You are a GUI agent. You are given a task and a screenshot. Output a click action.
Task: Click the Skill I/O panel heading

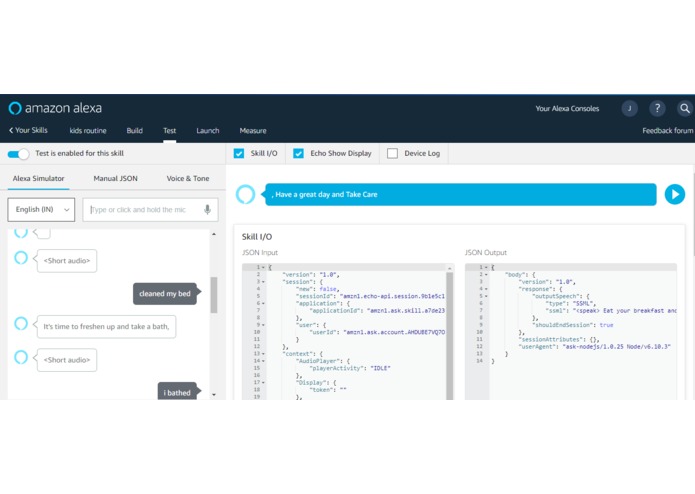click(x=257, y=237)
